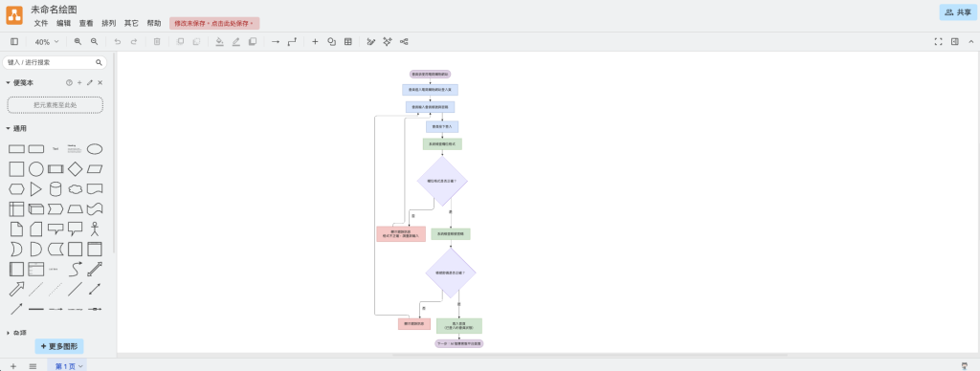Open the 查看 menu
Viewport: 980px width, 371px height.
(x=86, y=23)
